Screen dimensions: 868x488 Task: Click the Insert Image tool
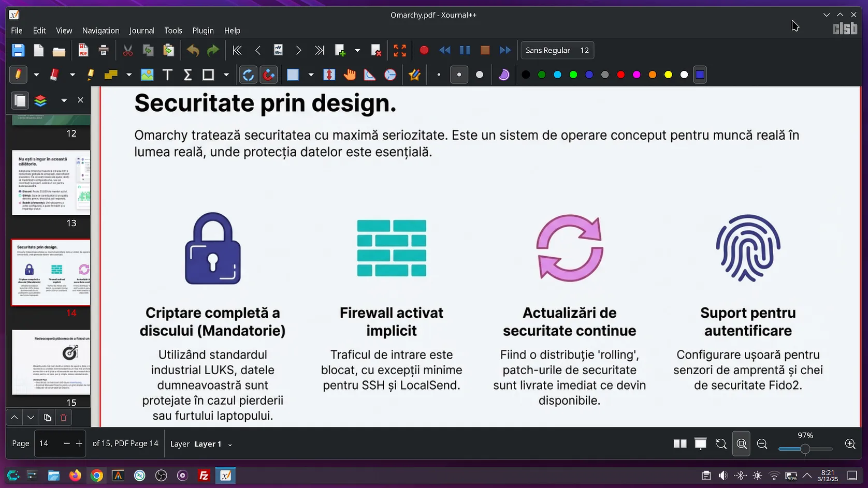pos(147,75)
